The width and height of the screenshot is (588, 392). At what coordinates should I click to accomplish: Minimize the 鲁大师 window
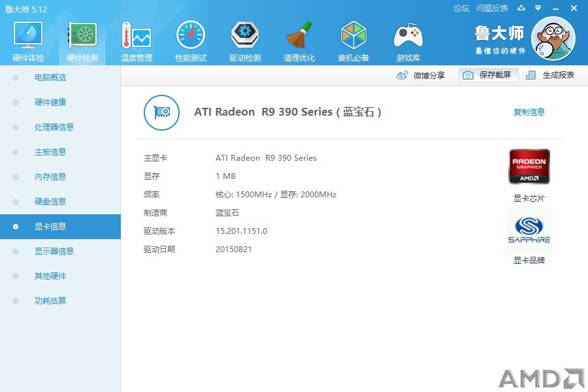click(556, 8)
